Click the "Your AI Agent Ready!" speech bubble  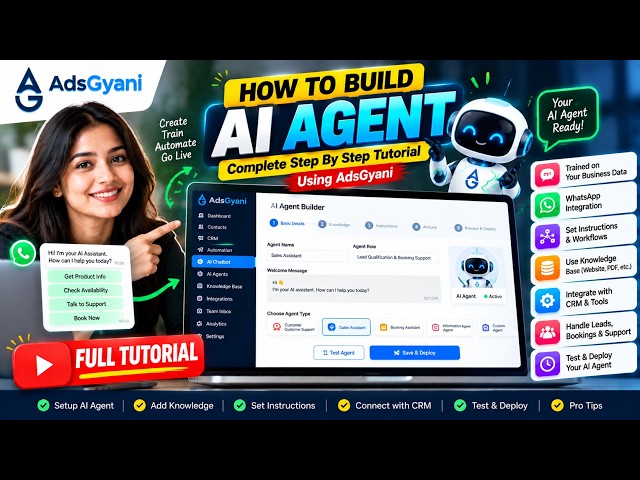point(567,117)
